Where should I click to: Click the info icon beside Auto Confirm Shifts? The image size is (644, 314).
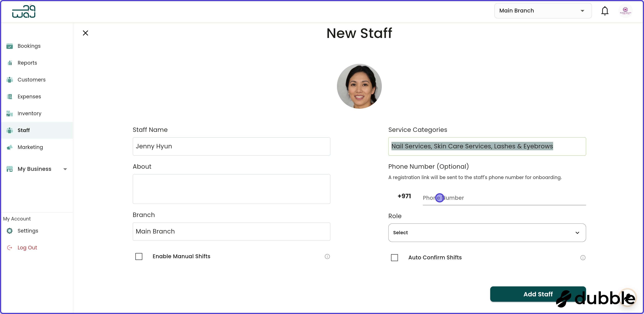click(x=583, y=257)
